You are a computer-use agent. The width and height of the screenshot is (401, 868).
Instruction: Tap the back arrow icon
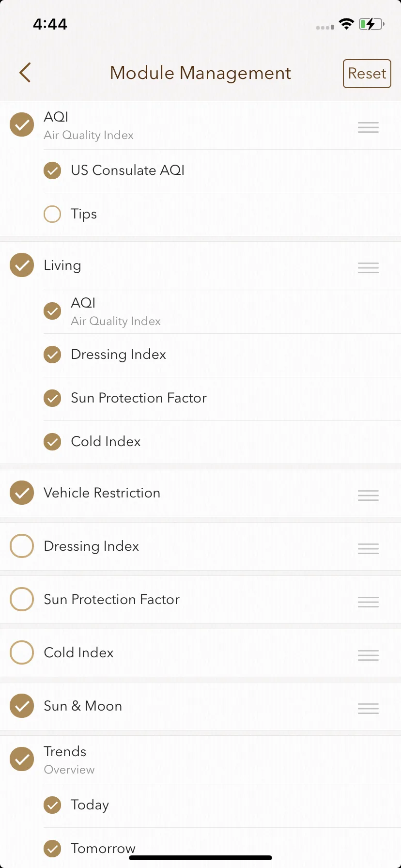point(25,73)
